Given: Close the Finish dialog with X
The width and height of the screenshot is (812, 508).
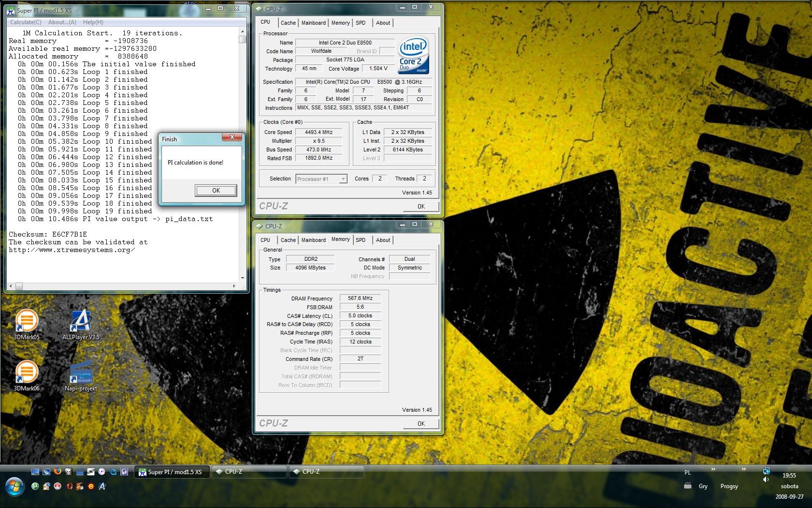Looking at the screenshot, I should coord(232,137).
